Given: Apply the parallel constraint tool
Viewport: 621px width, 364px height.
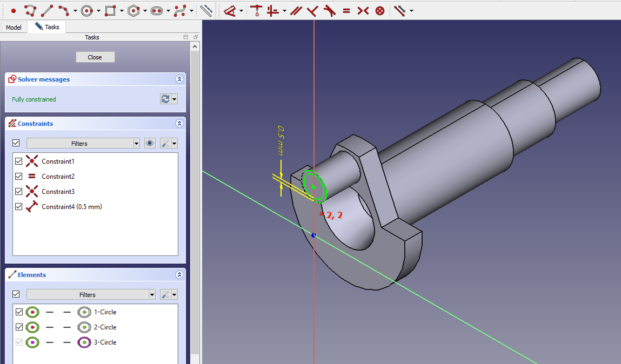Looking at the screenshot, I should coord(295,10).
